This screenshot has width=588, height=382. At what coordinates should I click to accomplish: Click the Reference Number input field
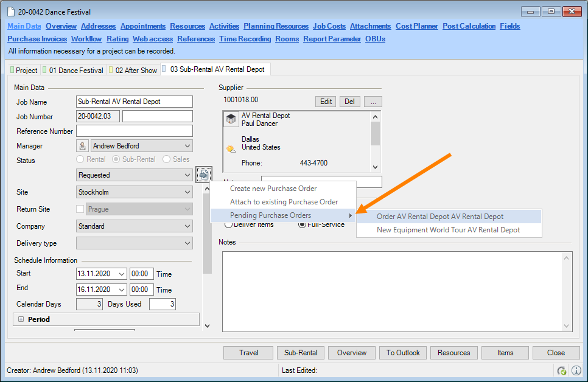[x=134, y=131]
